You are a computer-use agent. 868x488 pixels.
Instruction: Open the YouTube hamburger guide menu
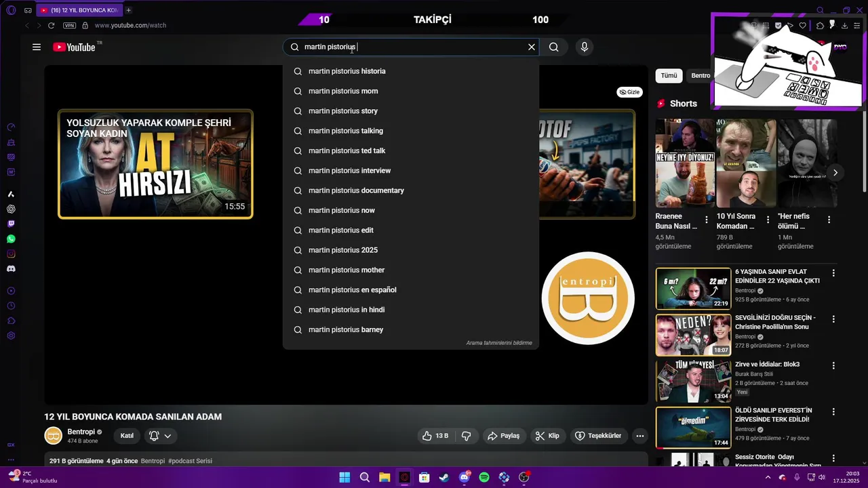[37, 47]
